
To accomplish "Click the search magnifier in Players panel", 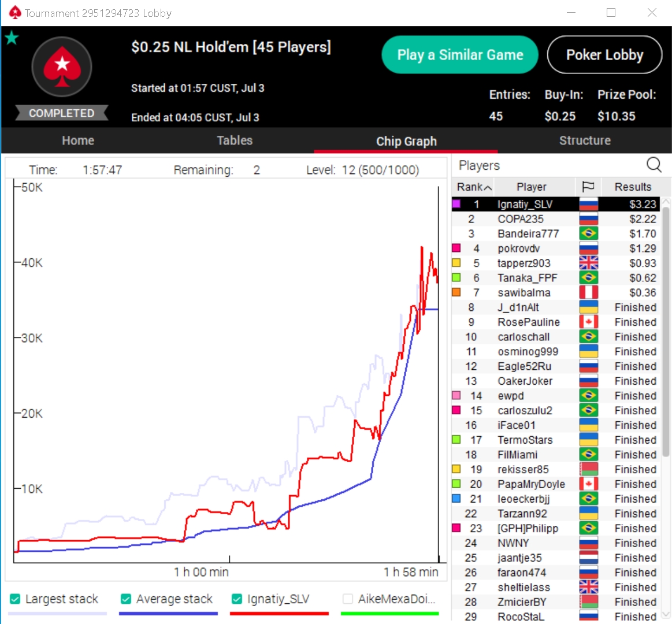I will (654, 165).
